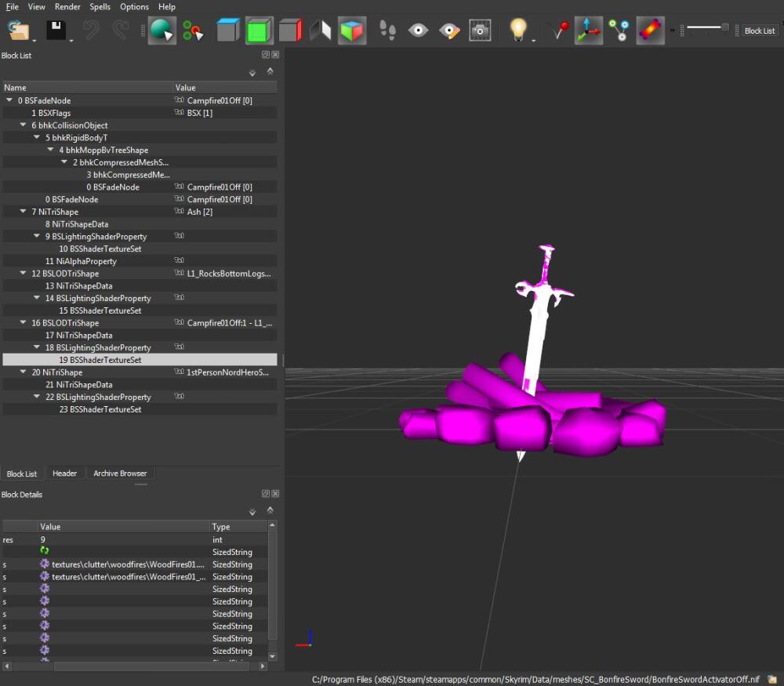Toggle the textures icon in toolbar
The width and height of the screenshot is (784, 686).
point(650,31)
